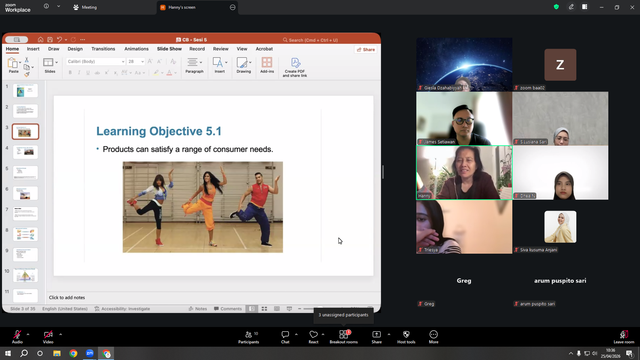
Task: Click 'Click to add notes' field
Action: coord(67,298)
